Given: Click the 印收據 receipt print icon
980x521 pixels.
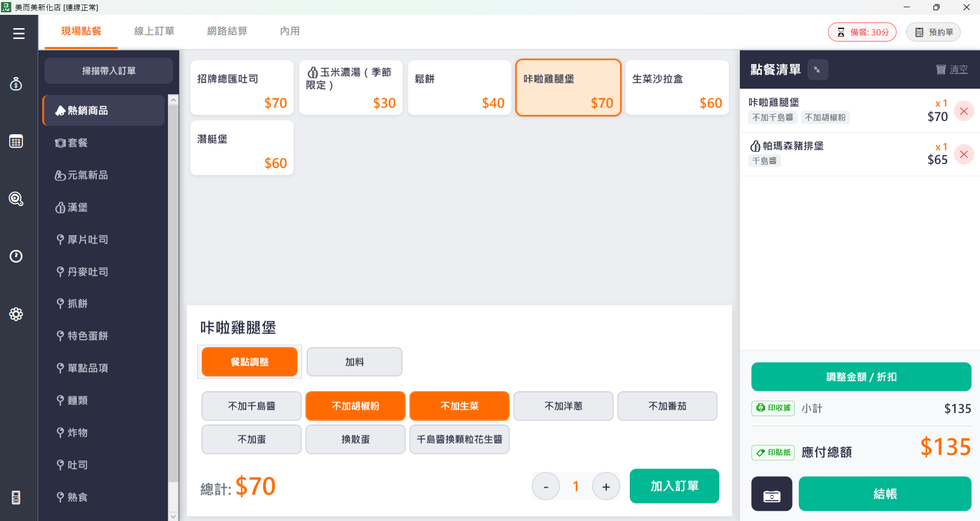Looking at the screenshot, I should (x=773, y=408).
